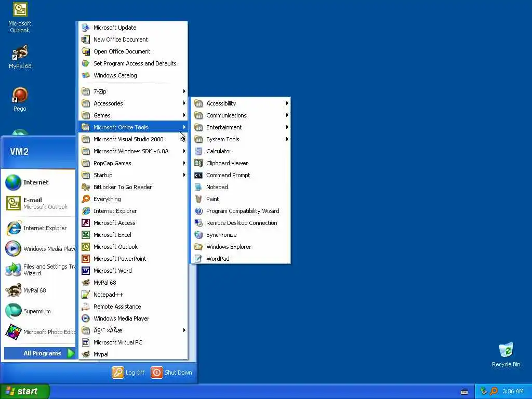Expand the System Tools submenu
Viewport: 532px width, 399px height.
[x=241, y=139]
